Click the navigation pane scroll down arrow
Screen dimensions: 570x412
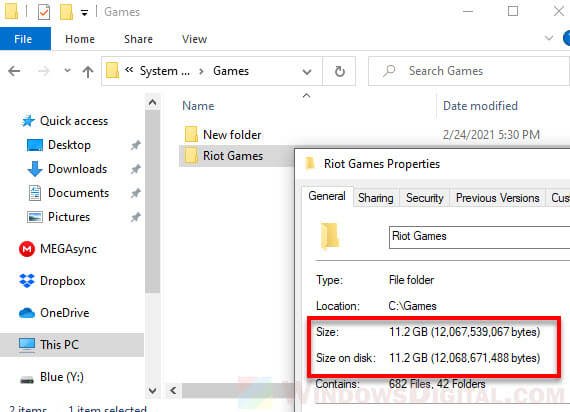click(x=153, y=391)
